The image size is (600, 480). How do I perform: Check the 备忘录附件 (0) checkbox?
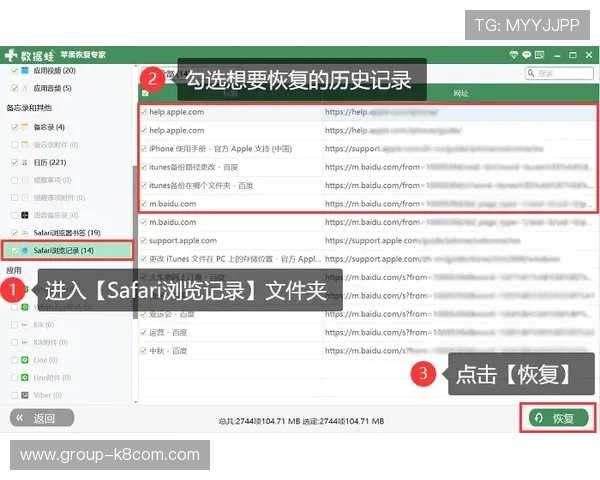15,144
